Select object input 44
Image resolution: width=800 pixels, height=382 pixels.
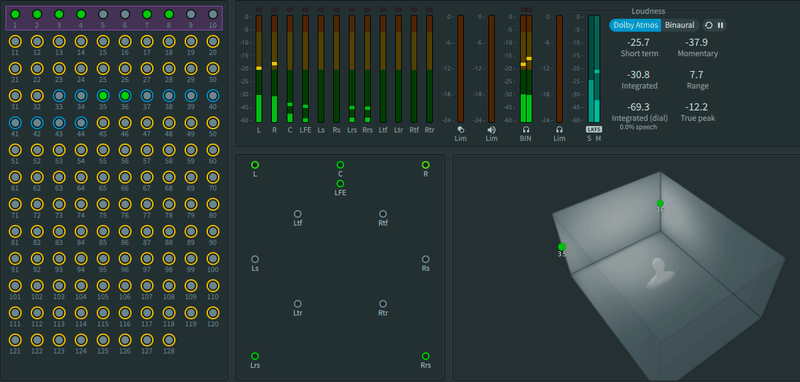point(81,122)
